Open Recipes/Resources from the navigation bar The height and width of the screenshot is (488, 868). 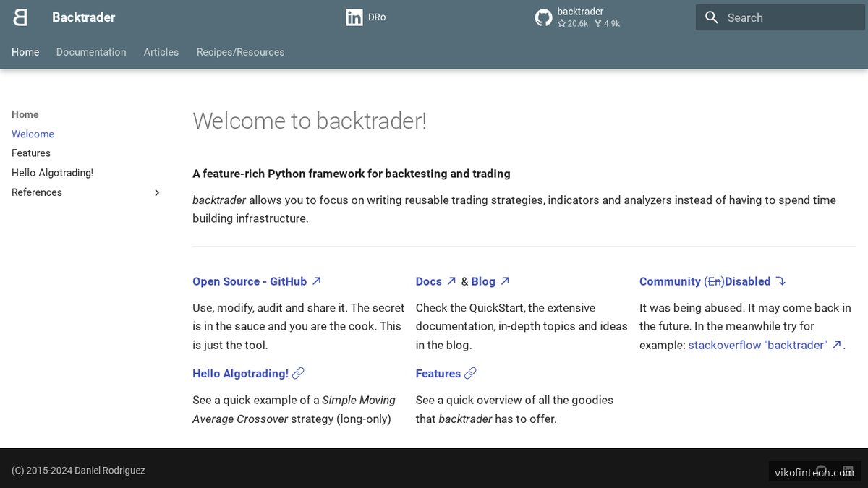(x=240, y=52)
